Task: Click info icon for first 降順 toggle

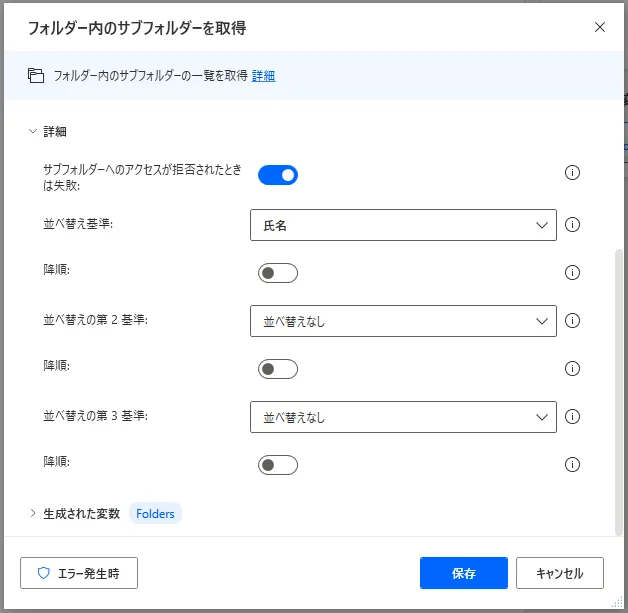Action: (573, 272)
